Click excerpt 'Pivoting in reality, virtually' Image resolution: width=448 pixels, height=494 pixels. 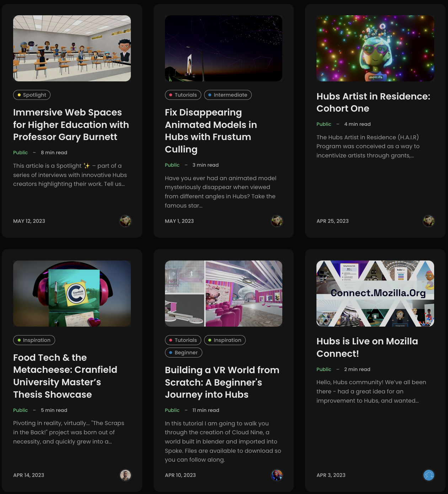point(69,433)
